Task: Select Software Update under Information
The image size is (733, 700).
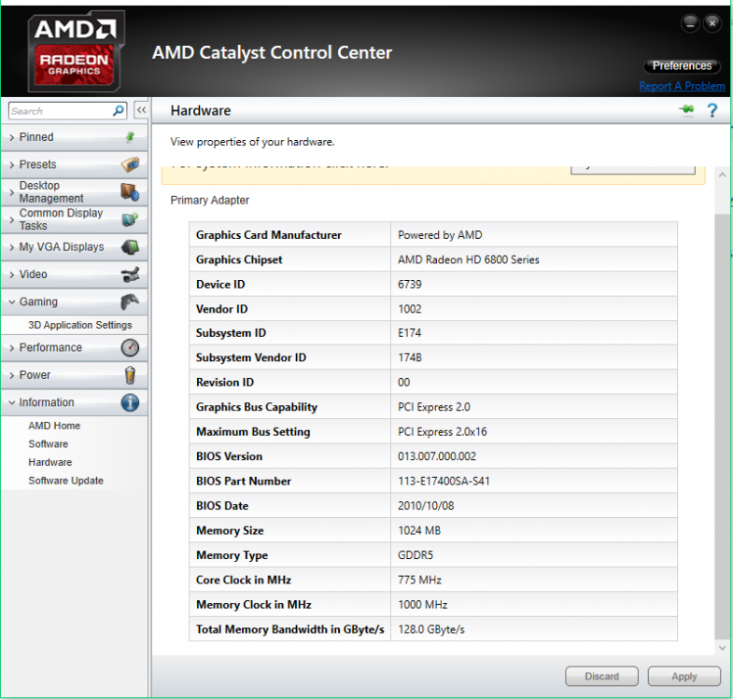Action: (x=65, y=481)
